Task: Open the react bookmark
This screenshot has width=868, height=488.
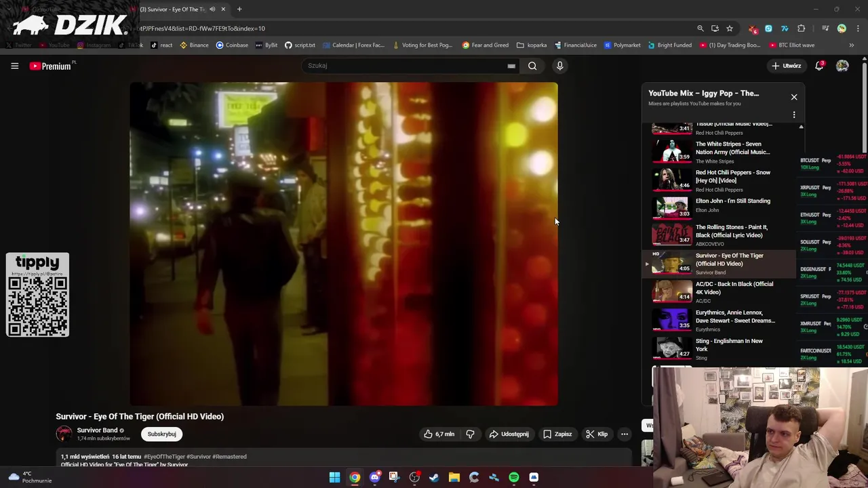Action: pyautogui.click(x=161, y=45)
